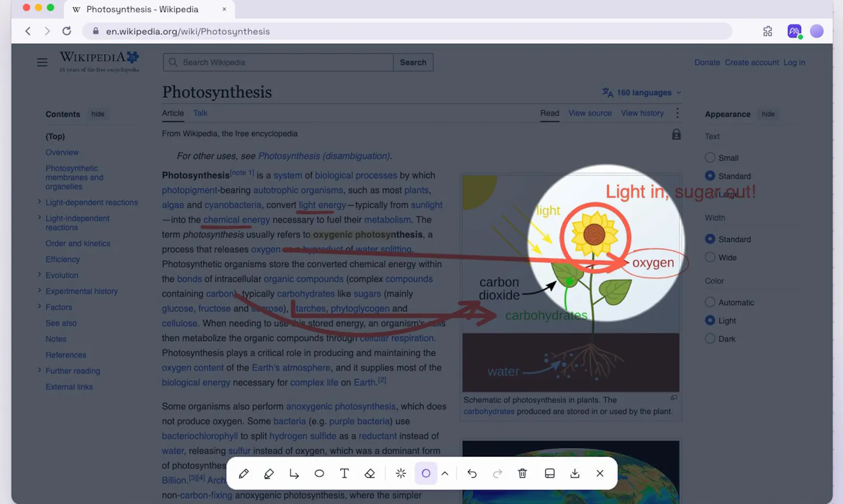Select Standard text size

[x=710, y=176]
